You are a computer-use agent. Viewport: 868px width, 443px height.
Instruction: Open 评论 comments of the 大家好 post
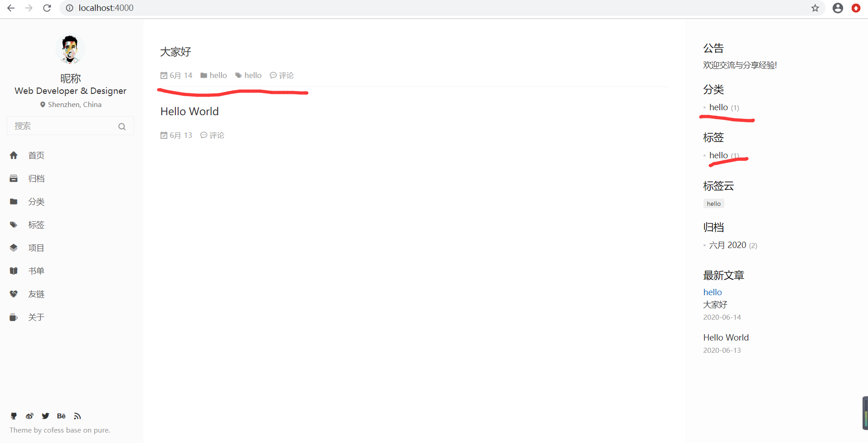(x=286, y=75)
